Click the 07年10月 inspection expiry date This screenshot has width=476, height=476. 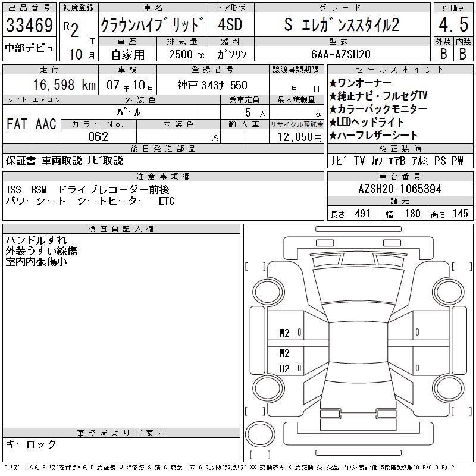click(x=130, y=85)
